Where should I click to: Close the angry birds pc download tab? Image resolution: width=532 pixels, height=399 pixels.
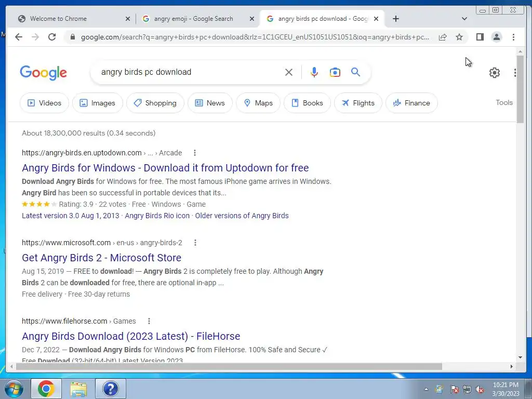coord(376,19)
